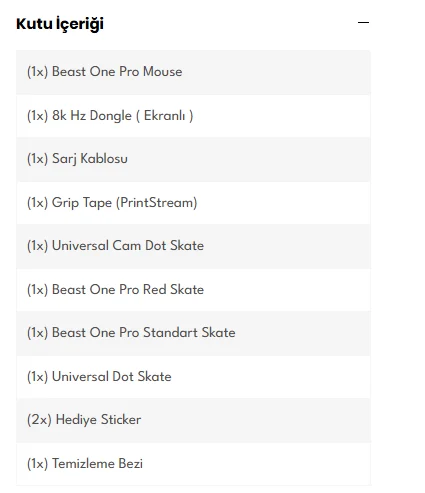This screenshot has height=493, width=425.
Task: Select the Universal Cam Dot Skate row
Action: 193,246
